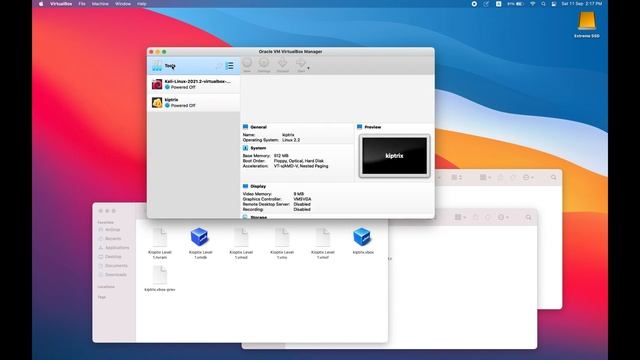Click the System section chip icon
The image size is (640, 360).
pos(245,148)
